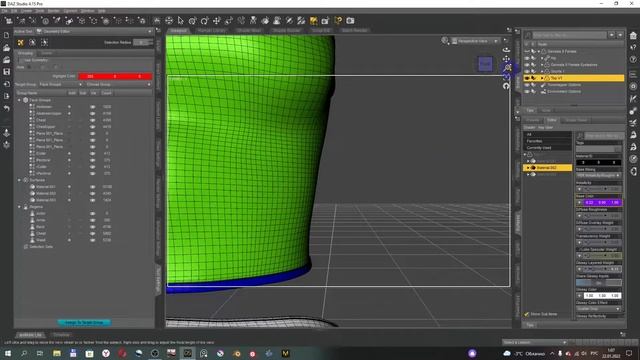This screenshot has width=640, height=360.
Task: Click the white Glossy Color swatch
Action: coord(602,296)
